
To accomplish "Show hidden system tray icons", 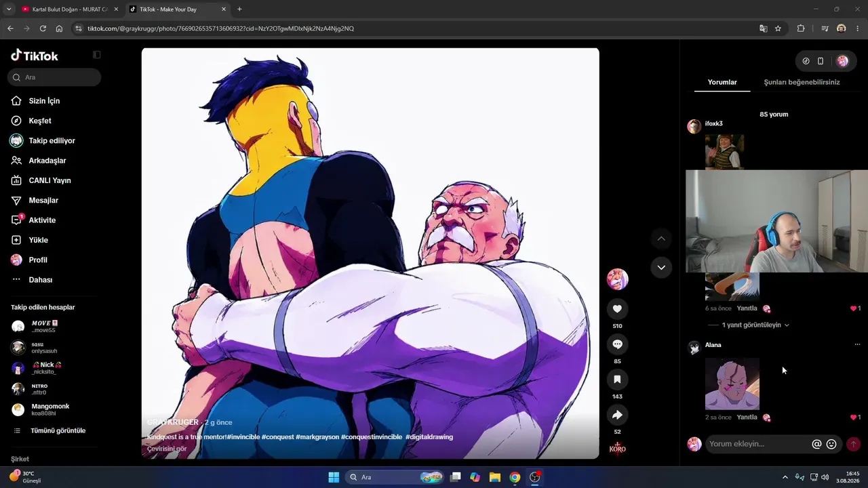I will 785,477.
